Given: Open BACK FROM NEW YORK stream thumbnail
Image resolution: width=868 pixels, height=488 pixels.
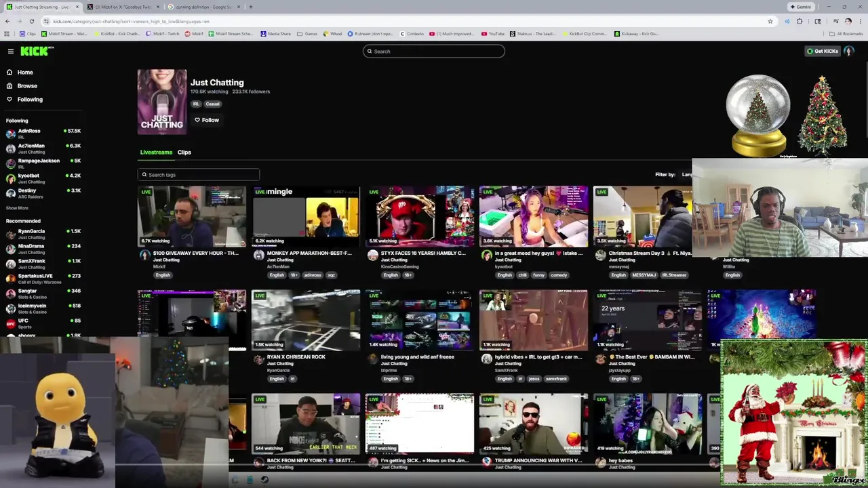Looking at the screenshot, I should pos(306,424).
